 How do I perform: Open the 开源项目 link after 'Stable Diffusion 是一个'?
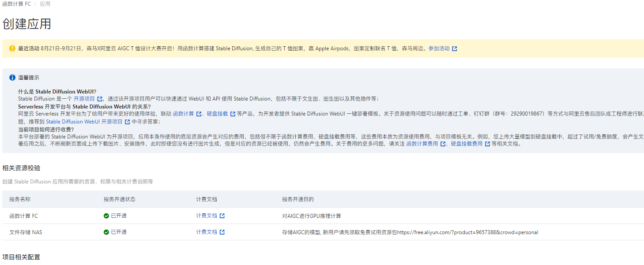[84, 99]
